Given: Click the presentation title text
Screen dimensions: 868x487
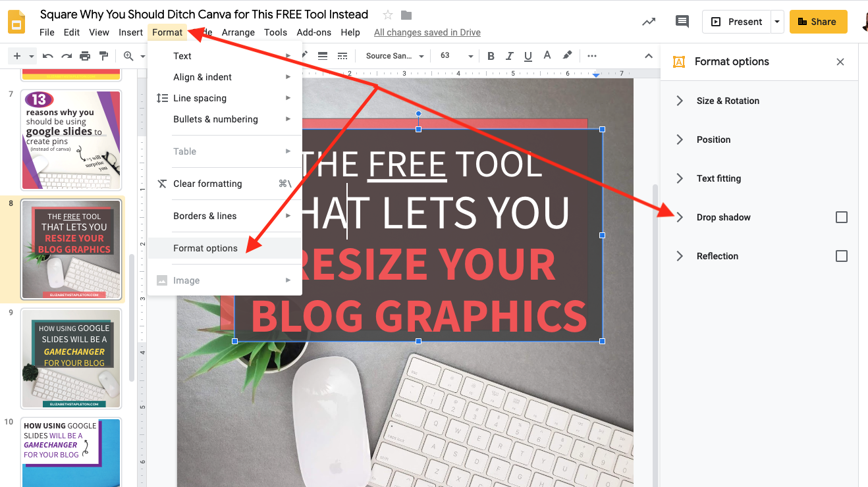Looking at the screenshot, I should pyautogui.click(x=204, y=14).
